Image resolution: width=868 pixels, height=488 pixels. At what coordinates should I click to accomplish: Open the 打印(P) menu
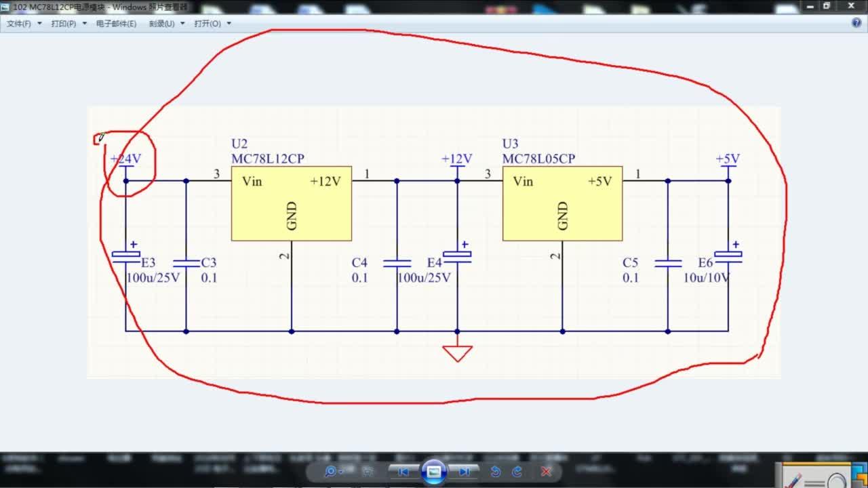point(68,23)
